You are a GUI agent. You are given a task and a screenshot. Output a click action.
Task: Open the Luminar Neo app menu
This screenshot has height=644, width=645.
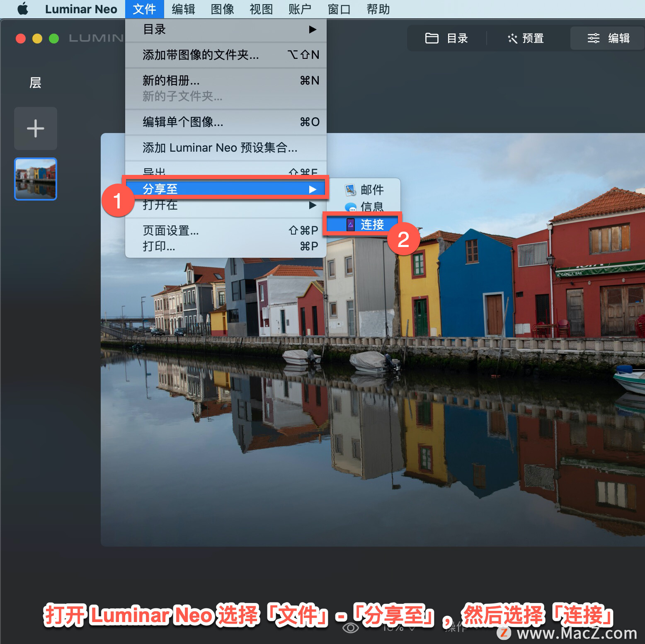(x=81, y=9)
